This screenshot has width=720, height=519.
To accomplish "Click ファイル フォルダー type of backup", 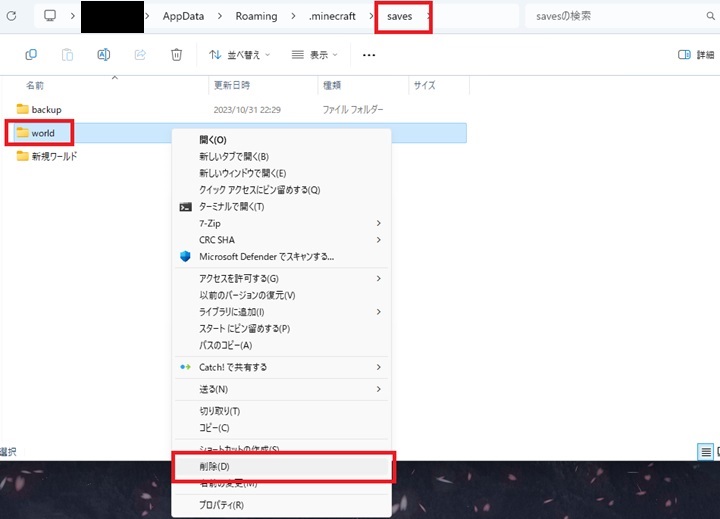I will [353, 110].
